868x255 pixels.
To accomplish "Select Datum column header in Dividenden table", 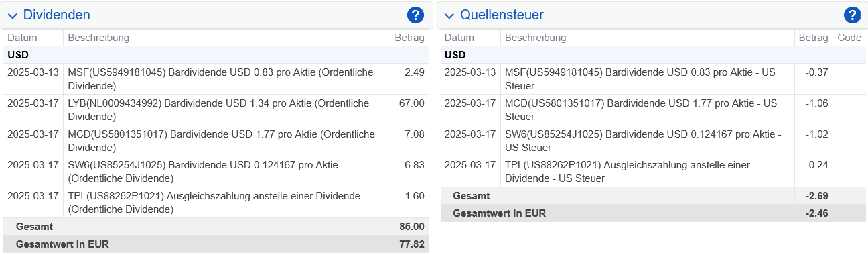I will (x=22, y=38).
